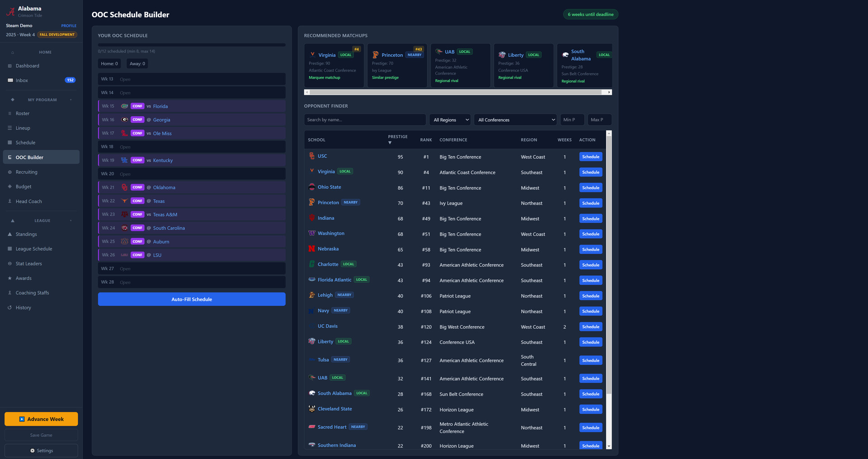Image resolution: width=868 pixels, height=459 pixels.
Task: Collapse the My Program sidebar section
Action: (x=71, y=100)
